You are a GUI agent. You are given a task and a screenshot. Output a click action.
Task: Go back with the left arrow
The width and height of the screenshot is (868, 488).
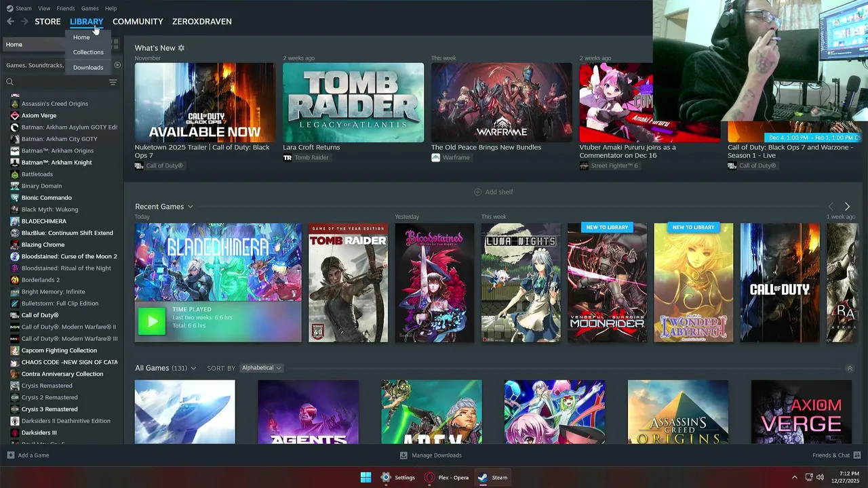[10, 22]
